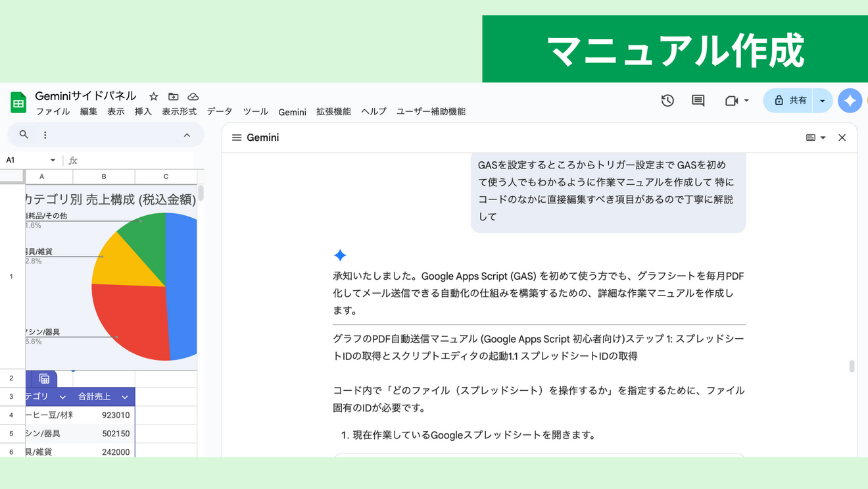This screenshot has width=868, height=489.
Task: Select the cell with value 242000
Action: pyautogui.click(x=104, y=451)
